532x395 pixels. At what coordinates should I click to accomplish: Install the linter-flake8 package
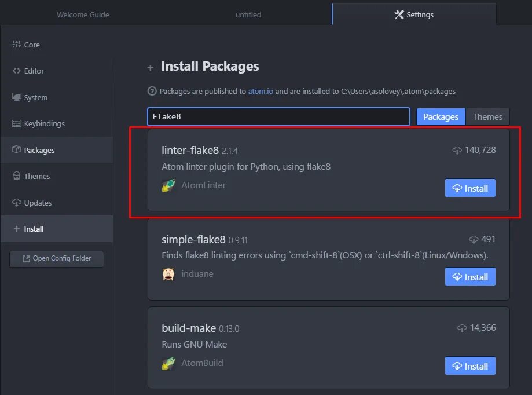[470, 188]
